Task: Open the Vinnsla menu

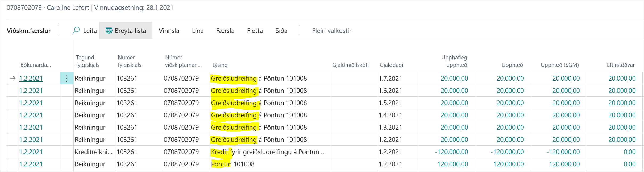Action: pos(169,31)
